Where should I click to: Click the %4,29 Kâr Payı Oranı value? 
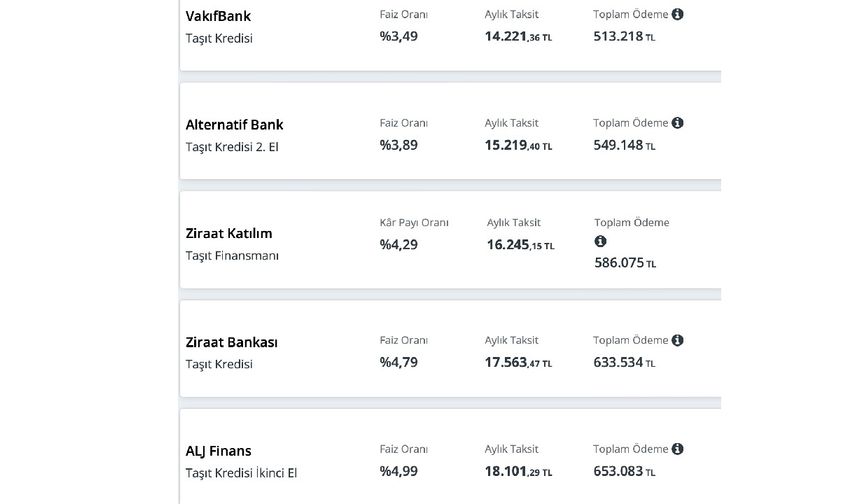pos(398,244)
